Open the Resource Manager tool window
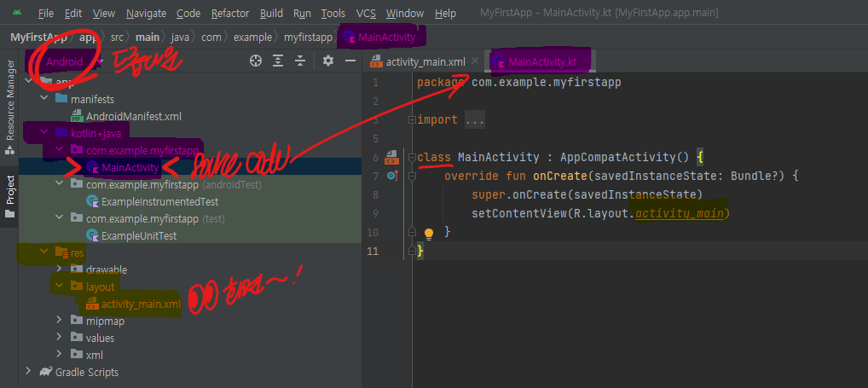The image size is (868, 388). [10, 108]
